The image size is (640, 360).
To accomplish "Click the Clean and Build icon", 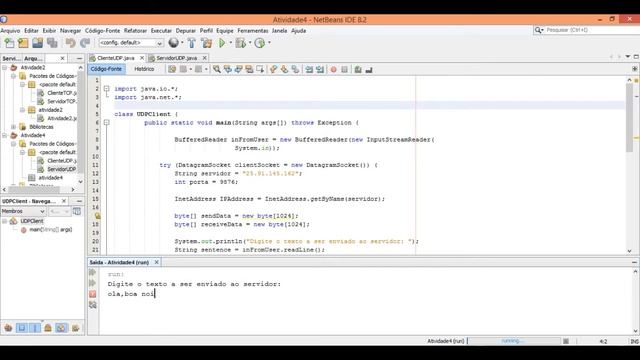I will click(207, 42).
